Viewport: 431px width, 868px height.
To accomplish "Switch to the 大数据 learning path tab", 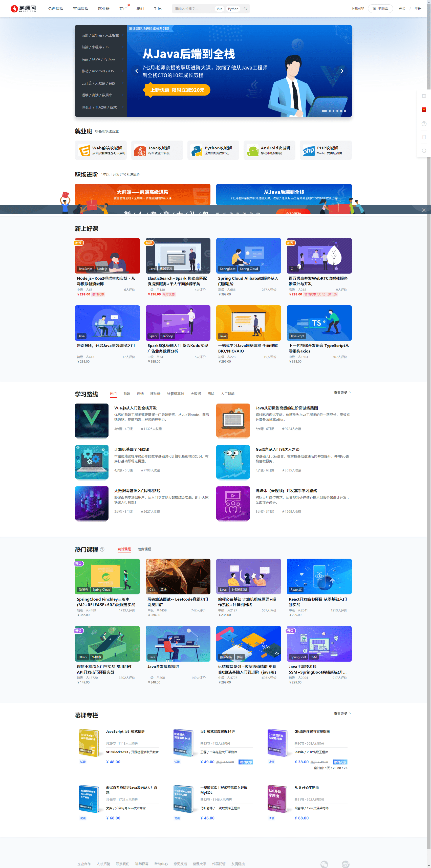I will [x=196, y=394].
